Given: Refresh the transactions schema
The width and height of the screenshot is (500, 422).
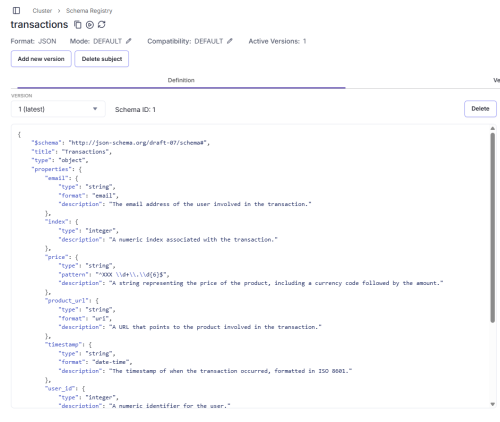Looking at the screenshot, I should pos(102,25).
